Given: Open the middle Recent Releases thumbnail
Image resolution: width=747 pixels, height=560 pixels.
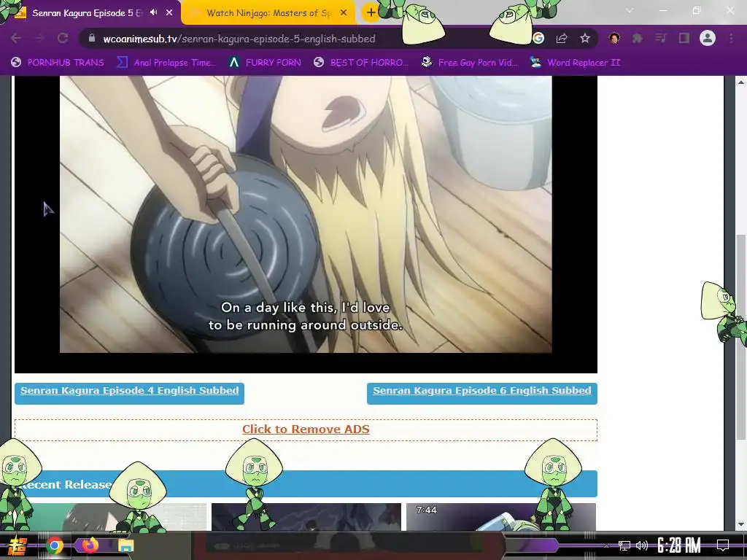Looking at the screenshot, I should (306, 517).
